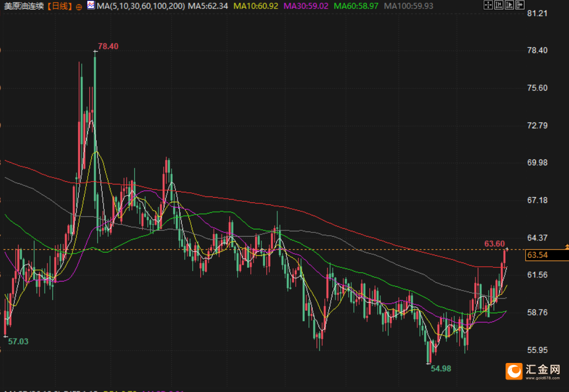Click the 汇金网 brand text
The image size is (569, 392).
(542, 369)
